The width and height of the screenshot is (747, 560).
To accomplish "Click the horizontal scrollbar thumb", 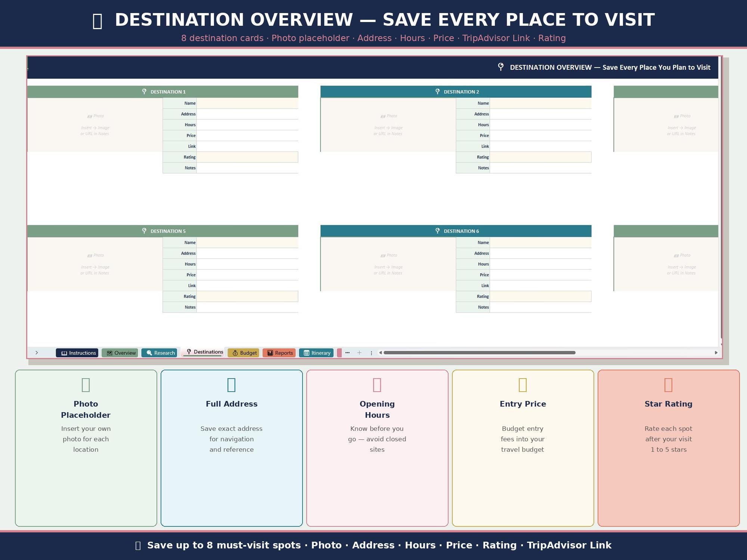I will 480,352.
